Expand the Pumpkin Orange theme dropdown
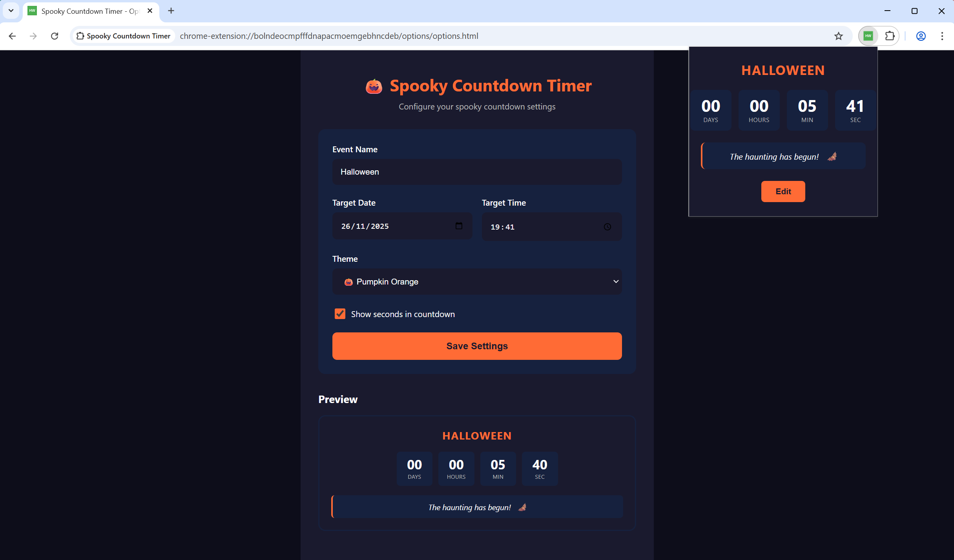 pyautogui.click(x=477, y=282)
